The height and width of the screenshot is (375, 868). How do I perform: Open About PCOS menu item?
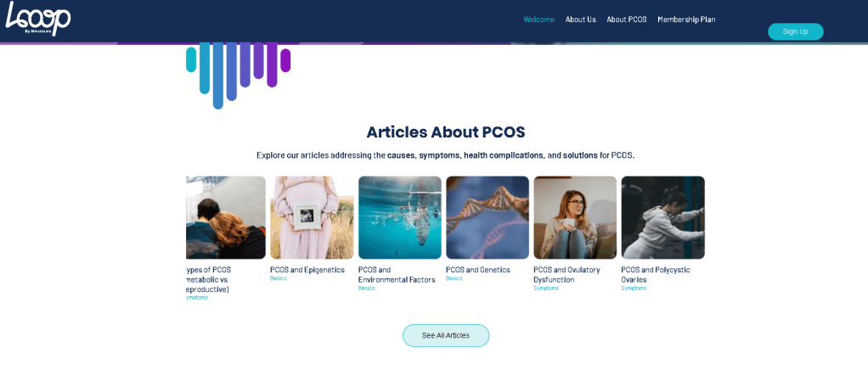[x=627, y=20]
